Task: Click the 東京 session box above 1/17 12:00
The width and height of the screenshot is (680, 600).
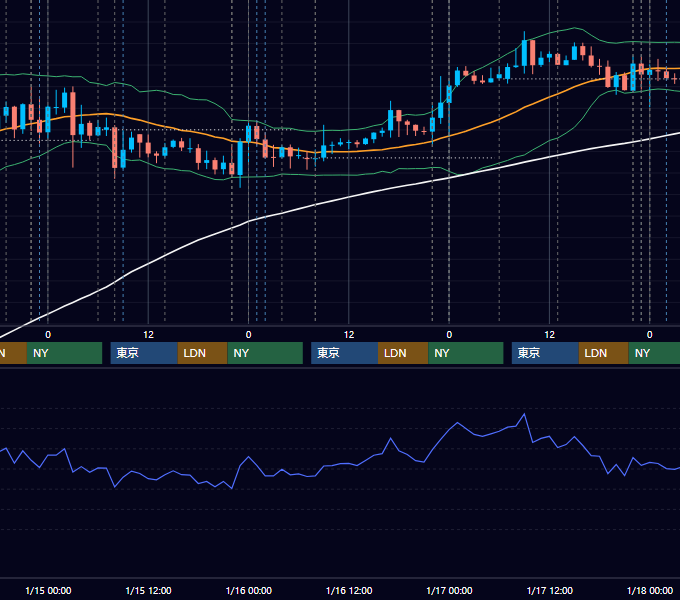Action: point(545,353)
